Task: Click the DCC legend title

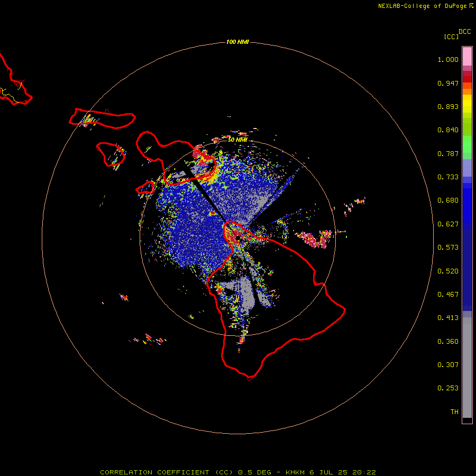Action: point(465,32)
